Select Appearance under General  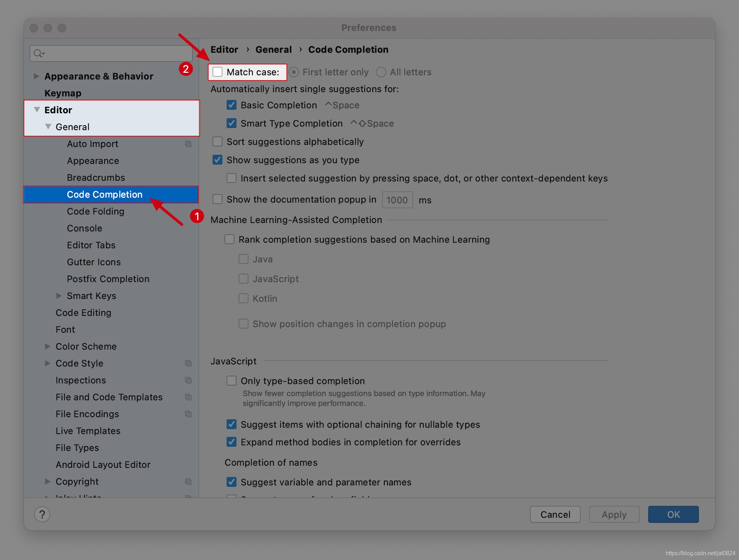(93, 161)
